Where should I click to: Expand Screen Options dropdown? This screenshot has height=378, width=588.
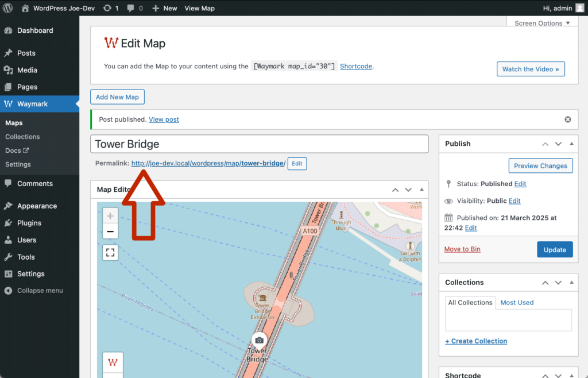[x=542, y=23]
